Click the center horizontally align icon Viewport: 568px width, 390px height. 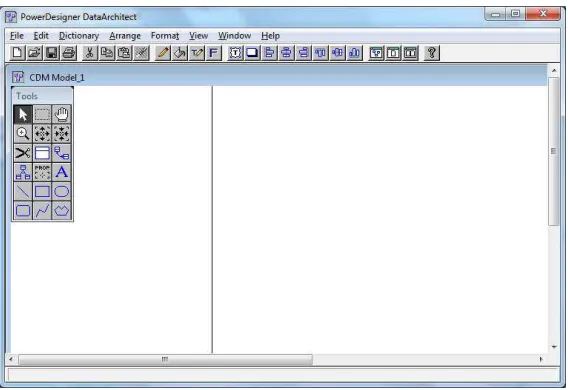pos(286,53)
